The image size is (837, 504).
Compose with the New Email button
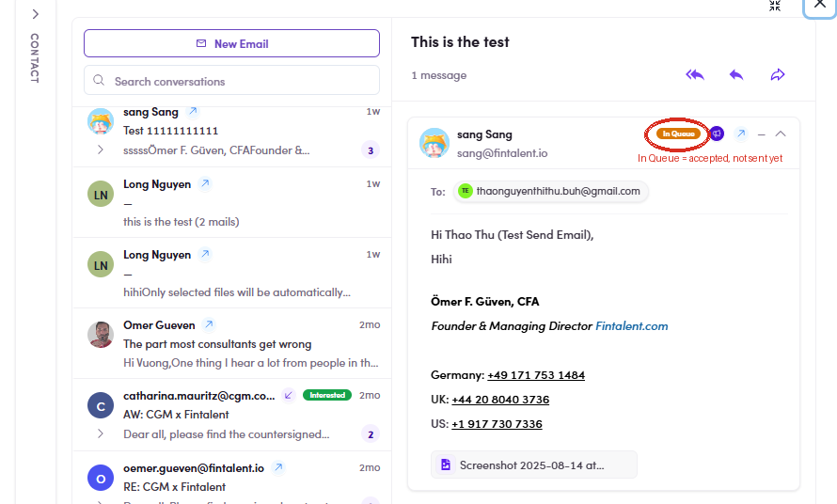point(231,43)
